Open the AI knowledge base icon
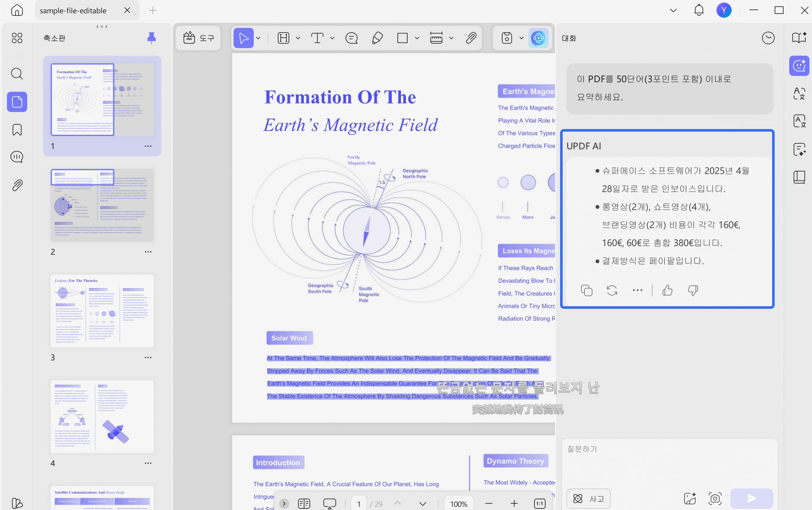Viewport: 812px width, 510px height. [x=799, y=37]
